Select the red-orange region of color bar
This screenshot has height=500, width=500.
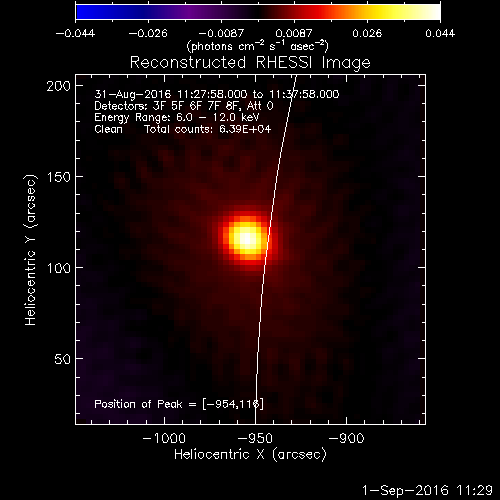[327, 12]
